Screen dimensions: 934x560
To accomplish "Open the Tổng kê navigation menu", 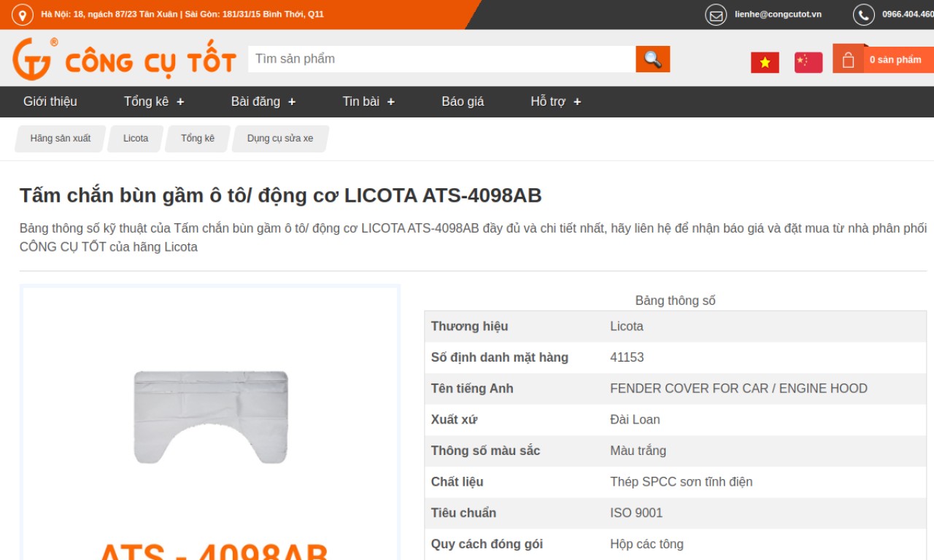I will click(147, 101).
